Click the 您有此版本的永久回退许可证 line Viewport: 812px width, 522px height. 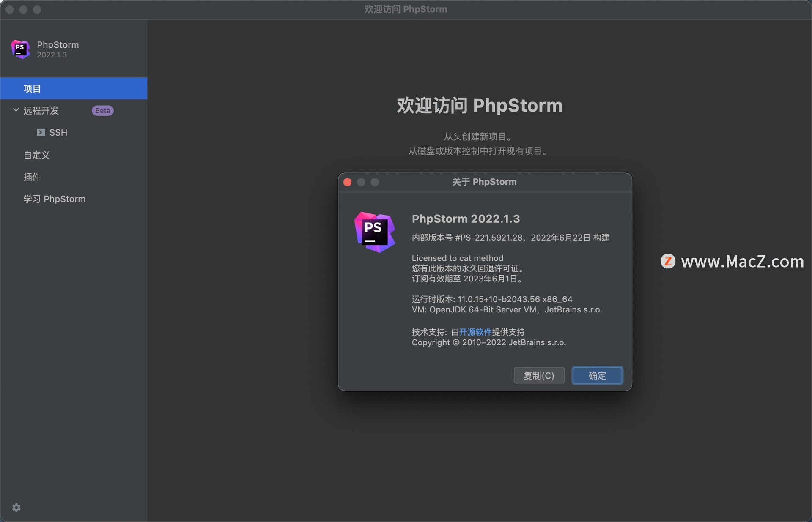coord(469,268)
